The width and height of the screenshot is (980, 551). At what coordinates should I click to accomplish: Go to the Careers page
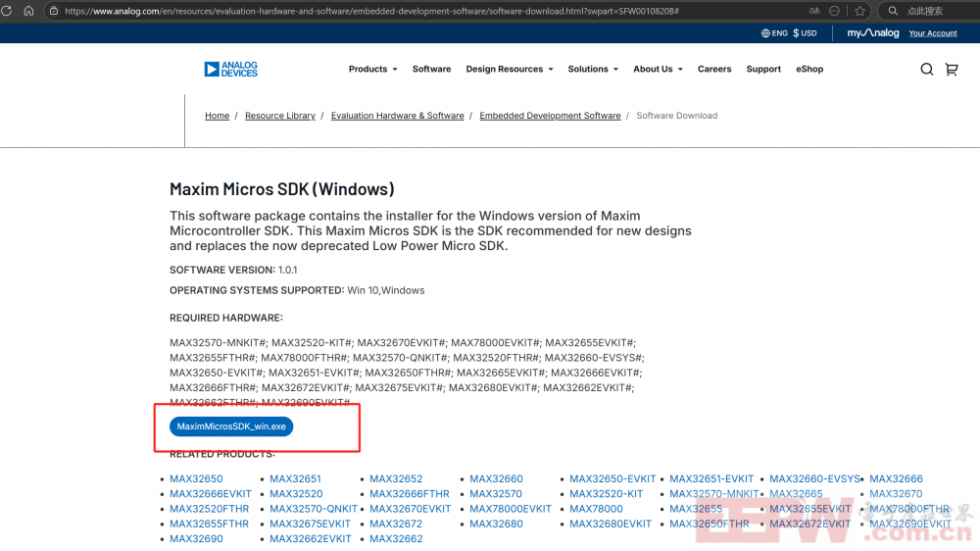click(714, 69)
